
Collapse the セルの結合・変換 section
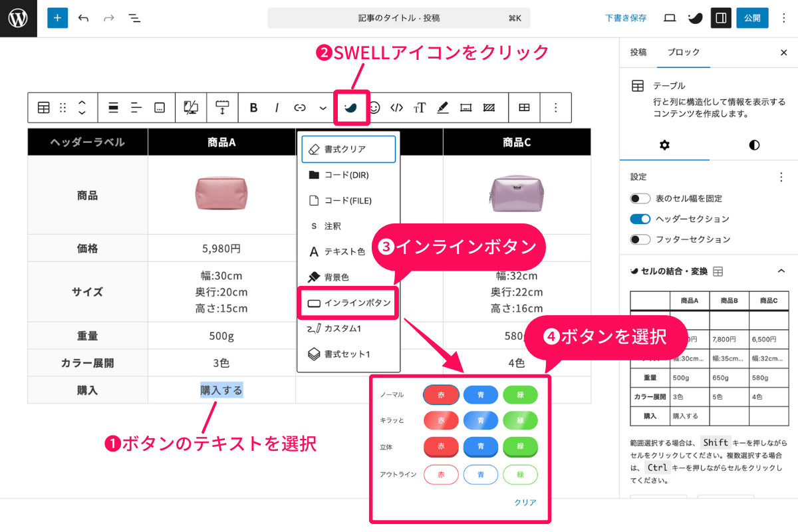click(782, 271)
